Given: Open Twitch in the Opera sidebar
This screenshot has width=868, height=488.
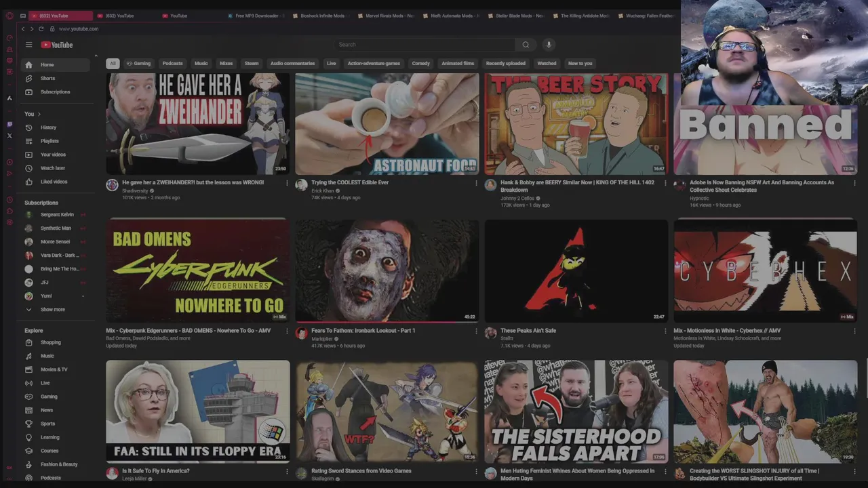Looking at the screenshot, I should pyautogui.click(x=9, y=125).
